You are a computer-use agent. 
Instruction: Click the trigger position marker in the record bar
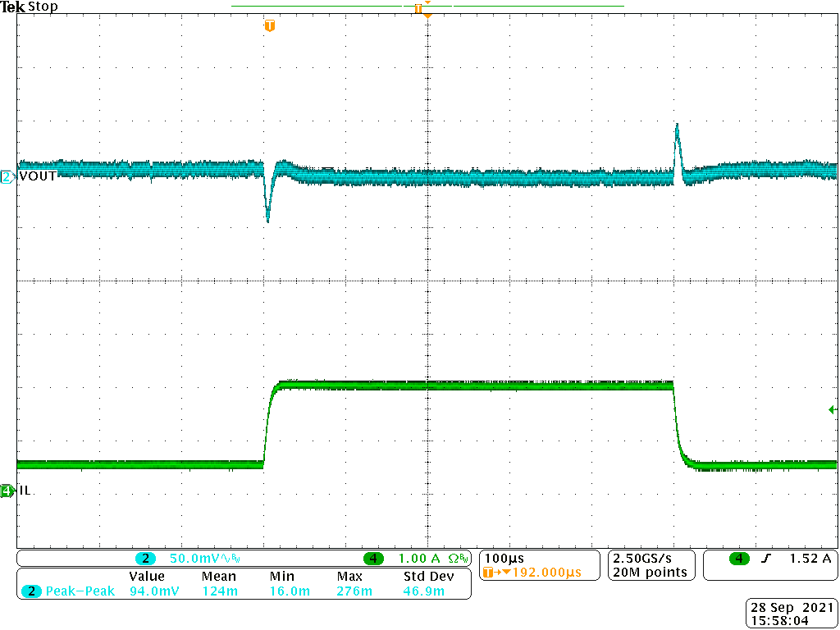tap(418, 7)
